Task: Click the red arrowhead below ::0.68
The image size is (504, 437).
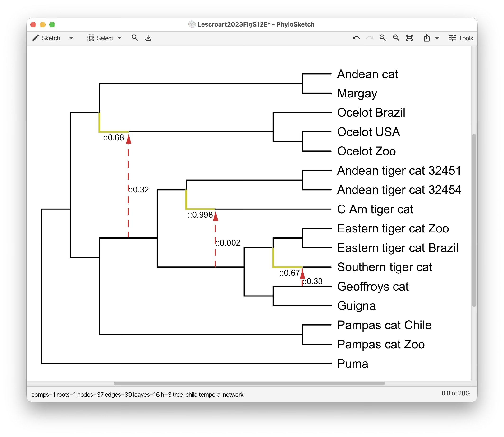Action: pos(128,139)
